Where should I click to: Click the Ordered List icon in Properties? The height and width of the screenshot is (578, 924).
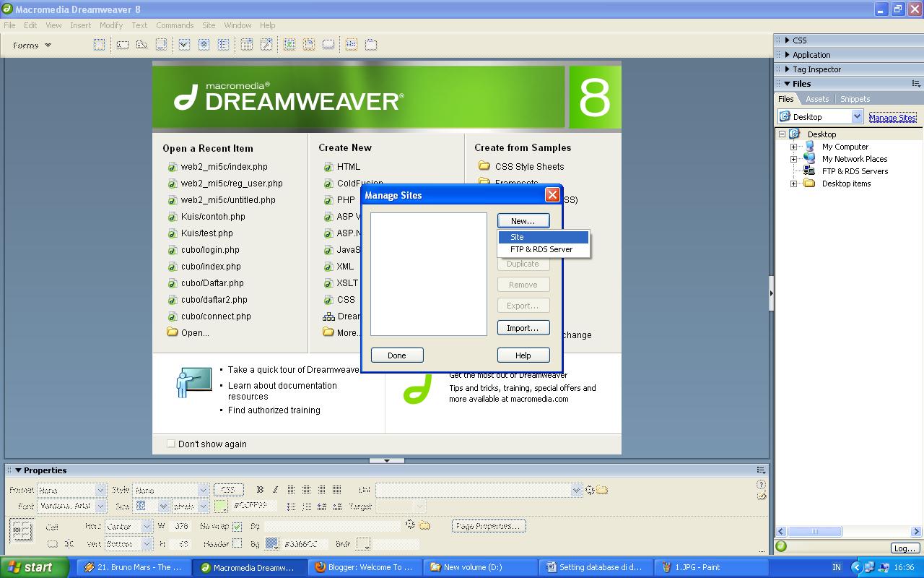pos(306,506)
